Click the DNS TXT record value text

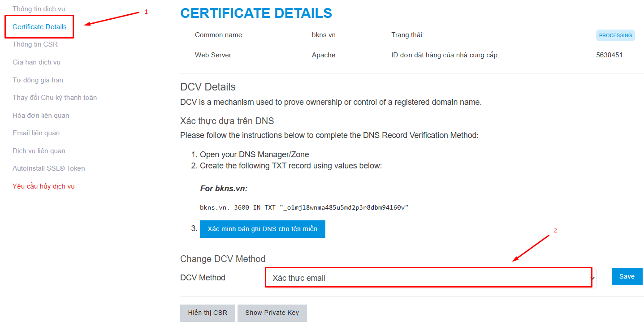click(304, 208)
